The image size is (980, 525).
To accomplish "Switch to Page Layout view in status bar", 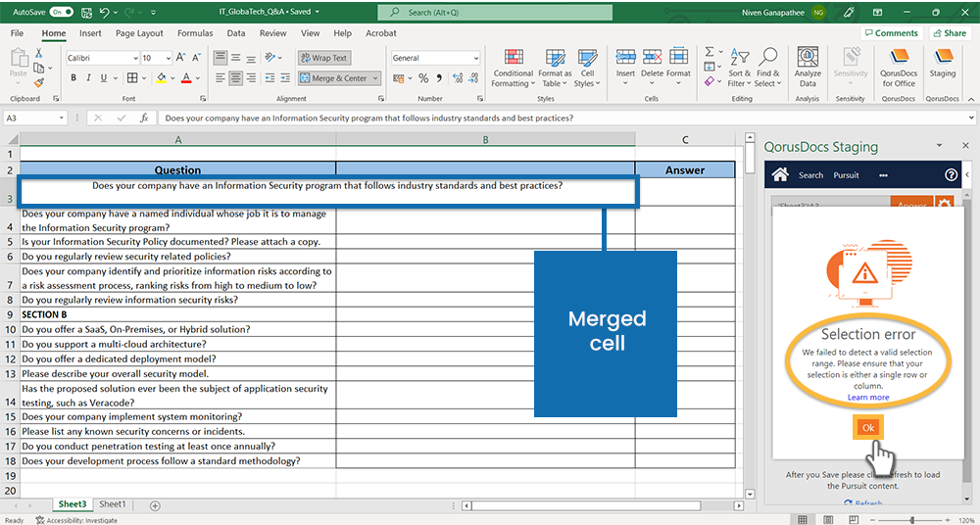I will (x=828, y=519).
